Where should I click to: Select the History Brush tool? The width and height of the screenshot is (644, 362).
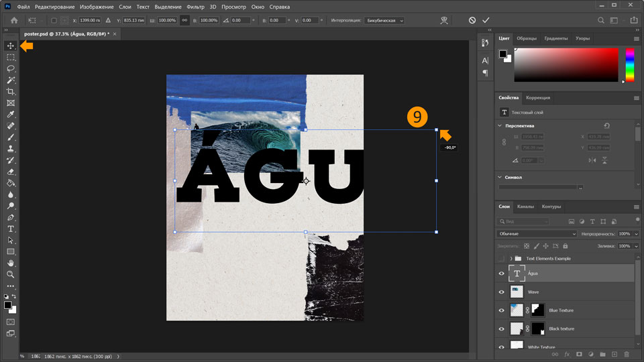[x=11, y=160]
